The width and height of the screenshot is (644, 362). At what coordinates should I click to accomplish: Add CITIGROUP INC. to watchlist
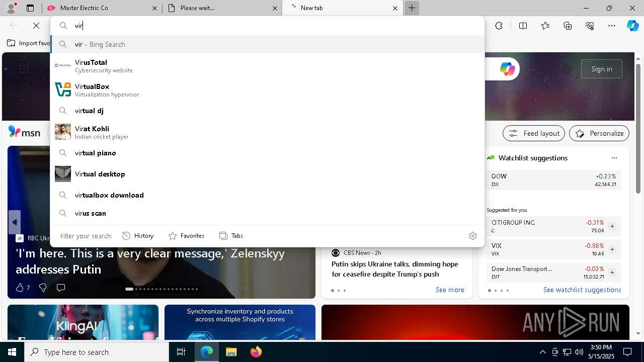click(612, 226)
